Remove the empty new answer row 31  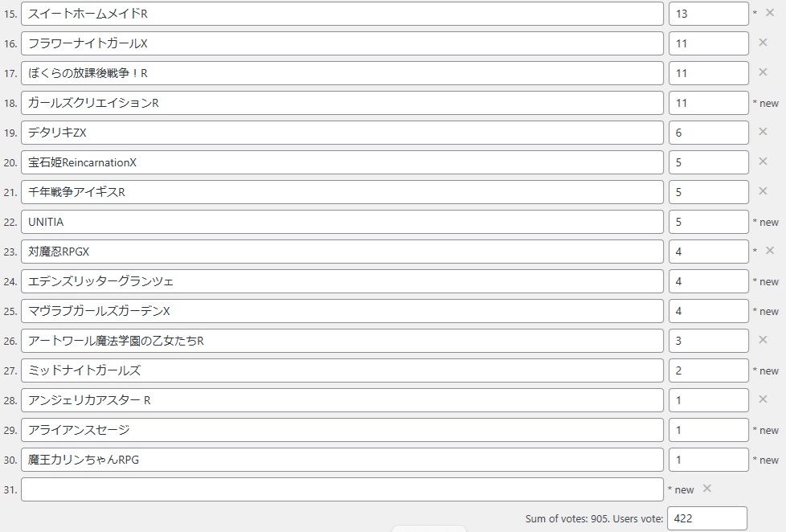[x=707, y=489]
